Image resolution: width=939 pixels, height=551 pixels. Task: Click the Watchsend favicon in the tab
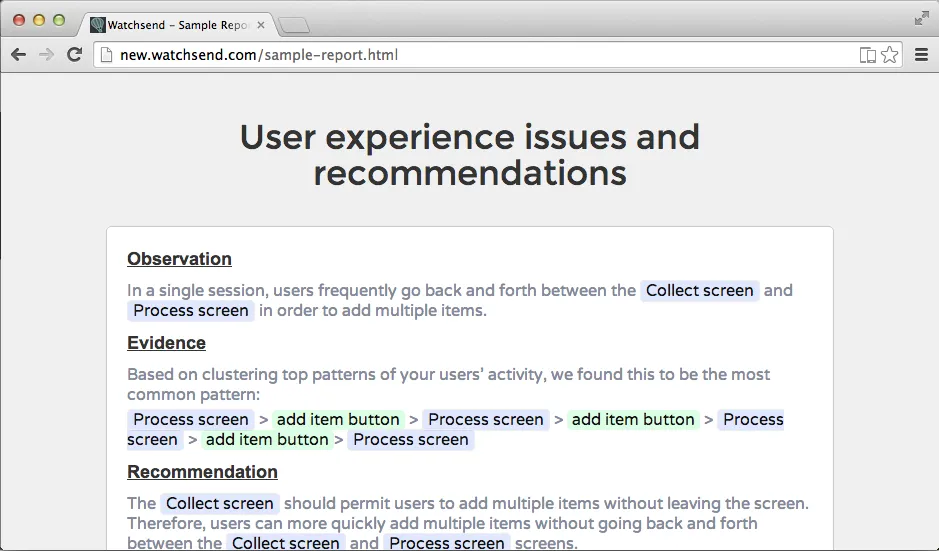98,25
